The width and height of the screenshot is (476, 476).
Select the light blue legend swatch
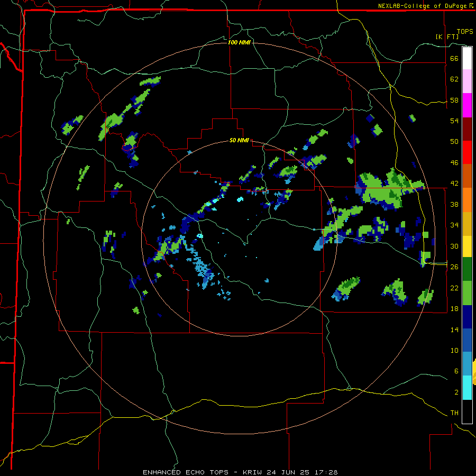tap(467, 364)
